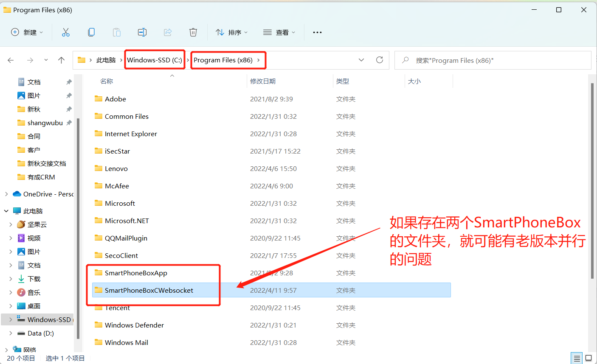
Task: Click the Lenovo folder icon
Action: (x=99, y=168)
